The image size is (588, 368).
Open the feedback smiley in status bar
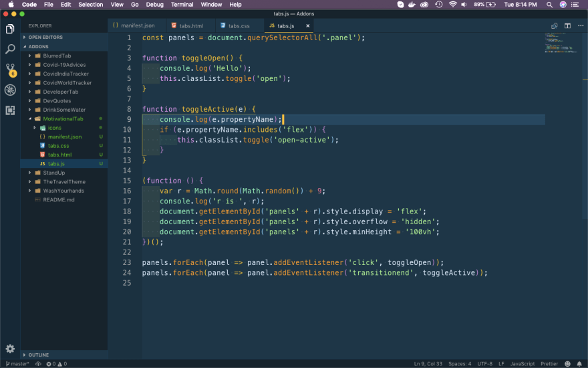[x=568, y=363]
